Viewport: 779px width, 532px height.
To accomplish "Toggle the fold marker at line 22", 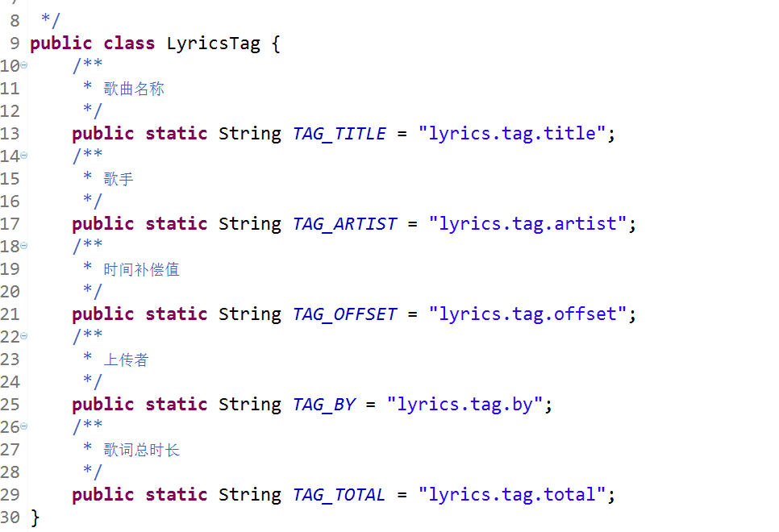I will tap(23, 336).
